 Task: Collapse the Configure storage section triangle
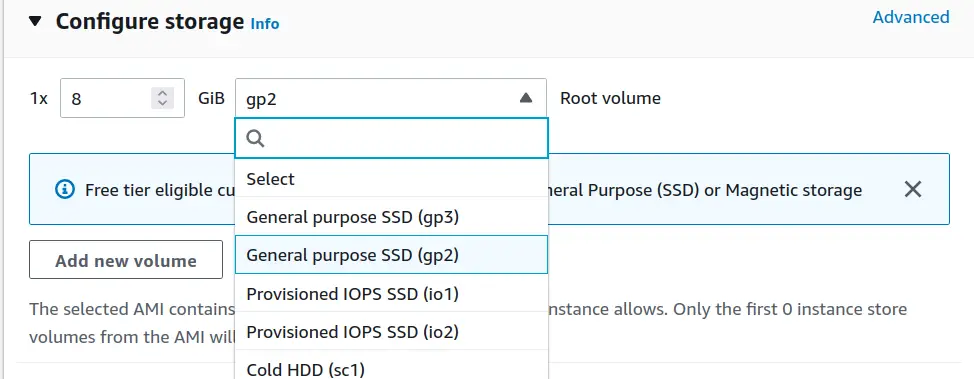35,22
